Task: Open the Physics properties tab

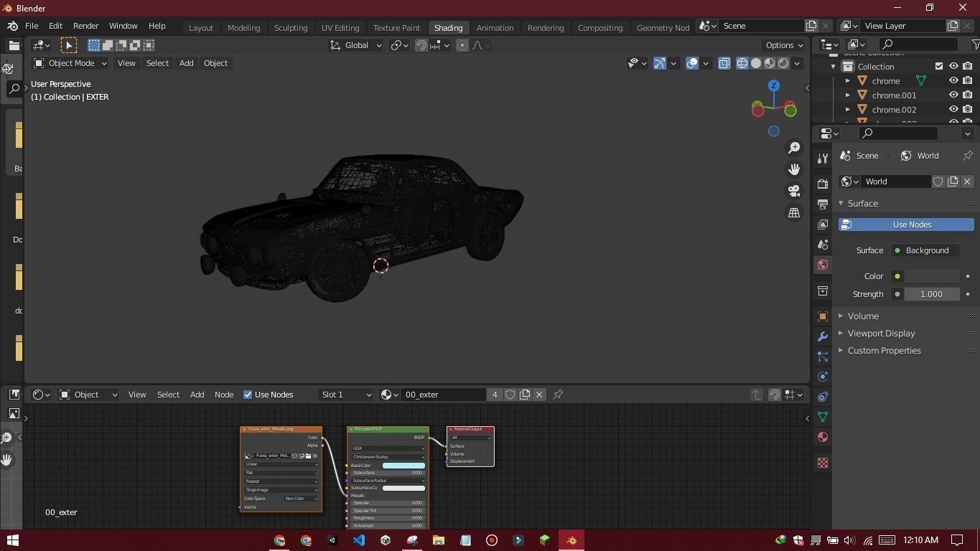Action: pos(823,377)
